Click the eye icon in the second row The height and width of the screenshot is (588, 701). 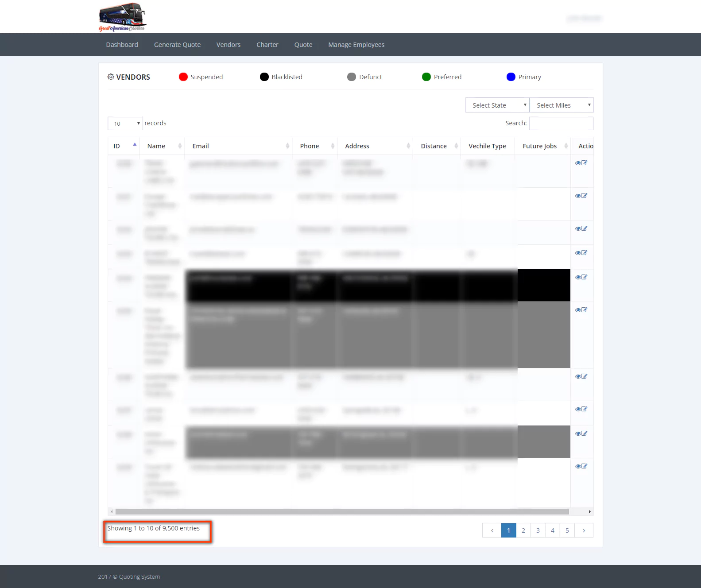(x=578, y=196)
